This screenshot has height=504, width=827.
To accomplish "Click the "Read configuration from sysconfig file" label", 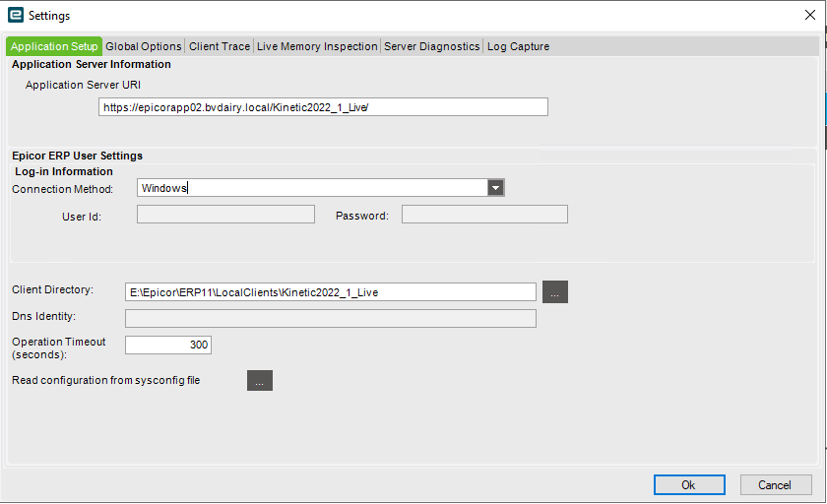I will coord(105,380).
